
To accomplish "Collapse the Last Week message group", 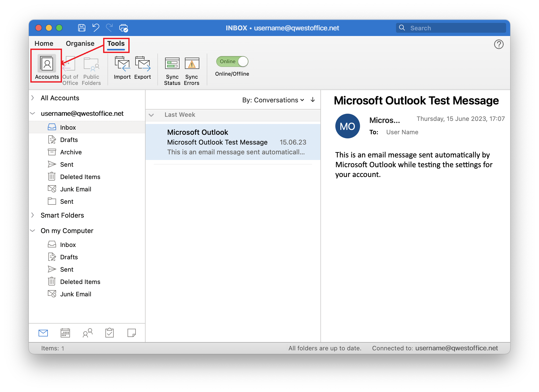I will click(x=151, y=115).
